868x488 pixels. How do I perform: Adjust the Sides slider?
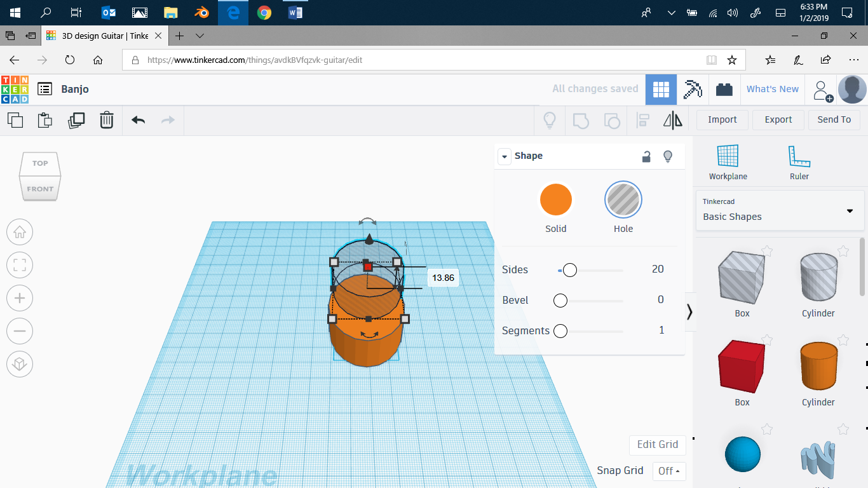point(570,270)
